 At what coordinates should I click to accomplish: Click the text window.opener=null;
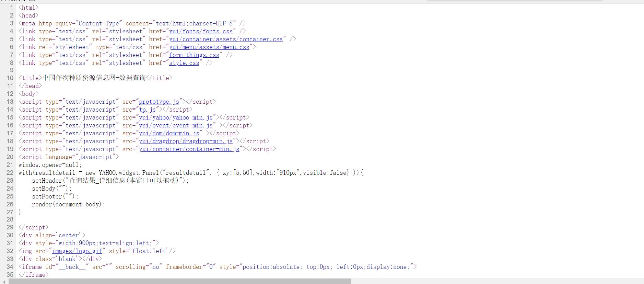coord(50,165)
